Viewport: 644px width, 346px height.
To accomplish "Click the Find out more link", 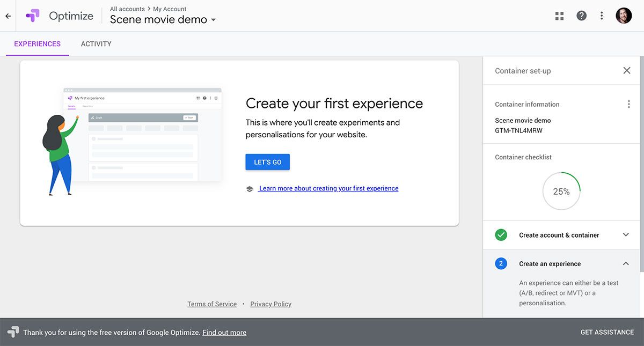I will click(x=224, y=333).
